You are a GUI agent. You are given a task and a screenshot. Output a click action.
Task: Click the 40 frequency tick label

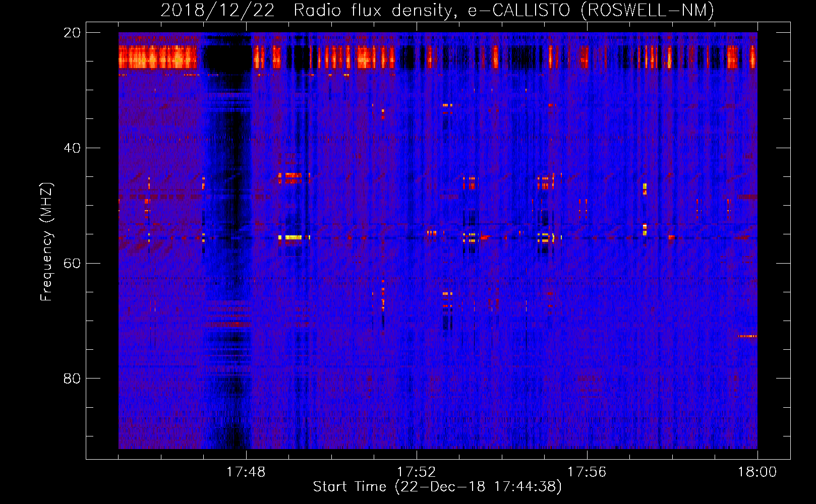(72, 148)
